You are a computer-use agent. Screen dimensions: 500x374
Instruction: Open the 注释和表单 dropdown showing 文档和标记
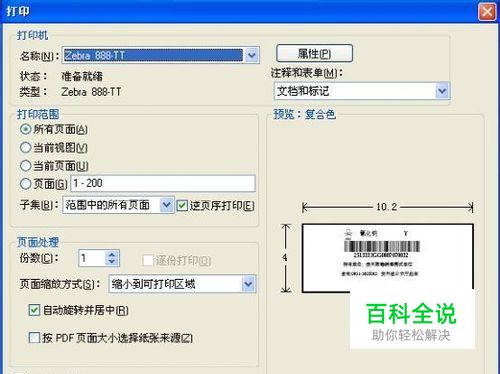coord(362,91)
